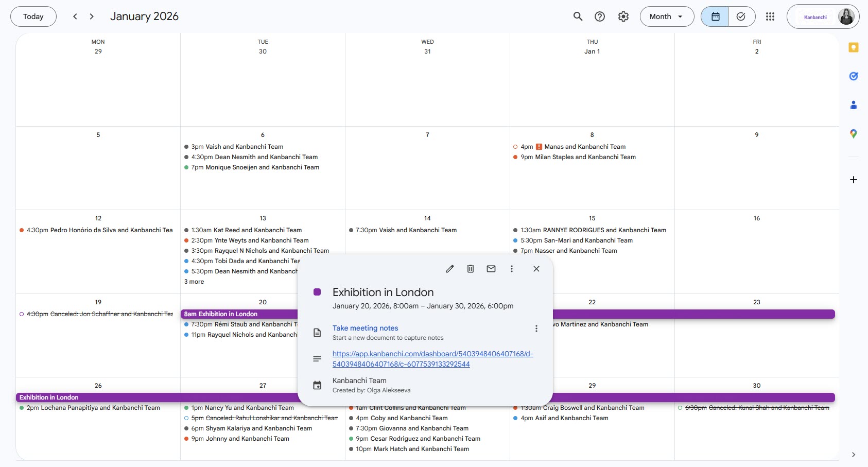Open the search icon

click(x=577, y=16)
